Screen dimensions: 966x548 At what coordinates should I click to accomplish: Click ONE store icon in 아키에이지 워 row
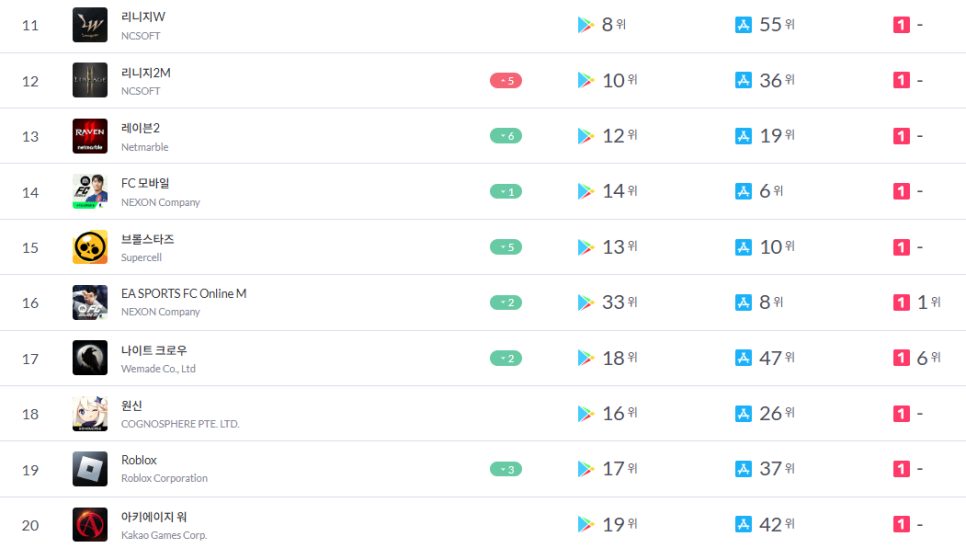(901, 525)
